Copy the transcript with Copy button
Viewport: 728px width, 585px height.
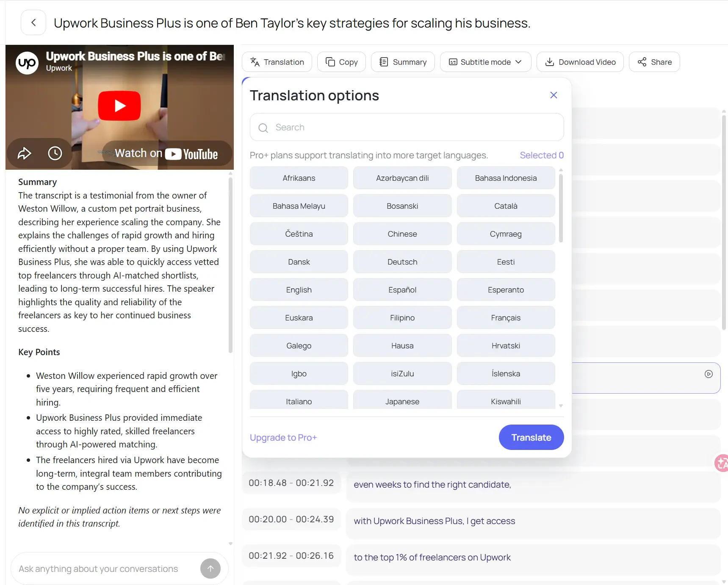tap(341, 62)
